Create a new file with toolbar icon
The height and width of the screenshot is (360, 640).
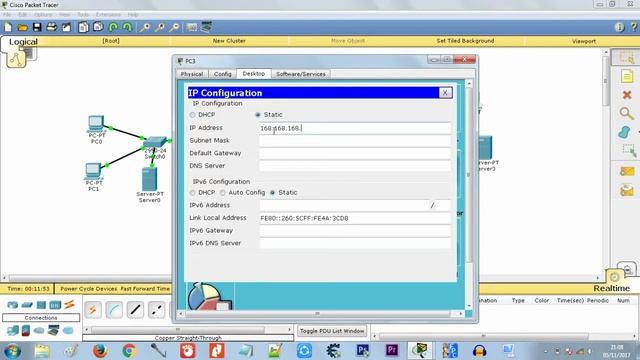click(x=8, y=27)
